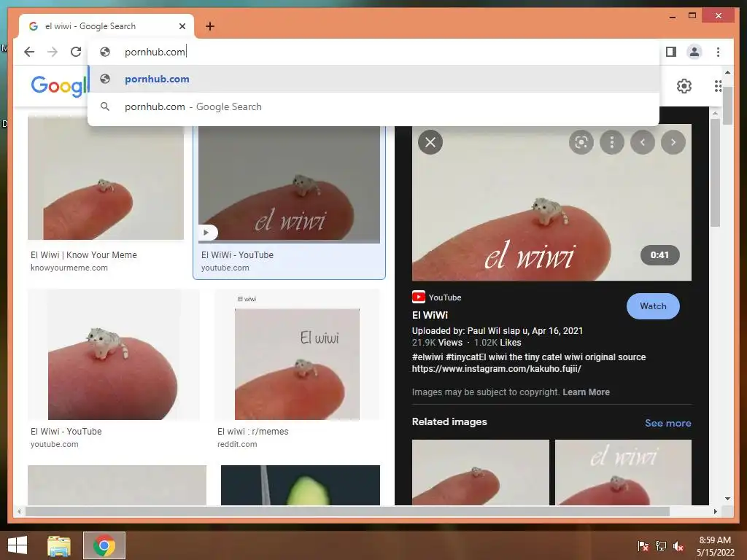Click the 'El Wiwi | Know Your Meme' title
Image resolution: width=747 pixels, height=560 pixels.
[84, 254]
